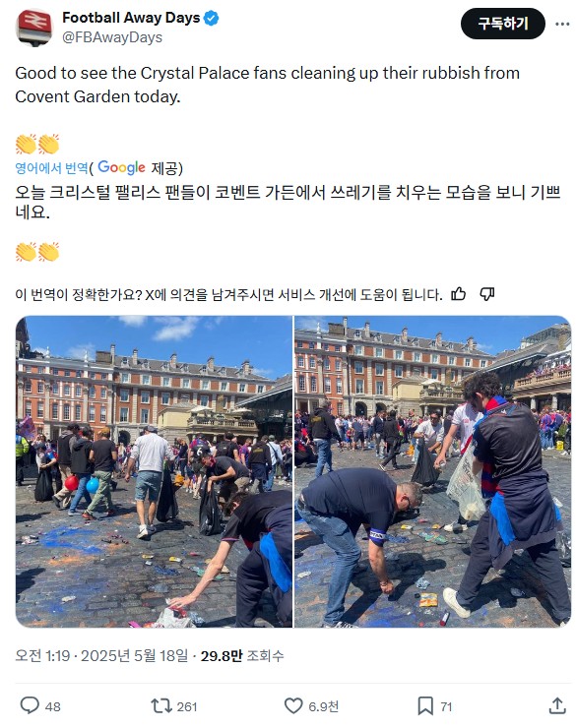Open the Football Away Days display name

coord(131,18)
